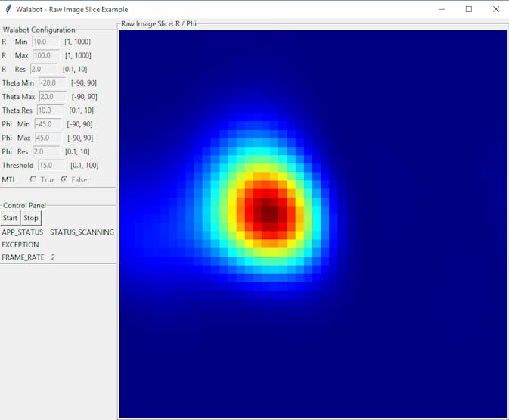Click the EXCEPTION label

click(x=20, y=244)
